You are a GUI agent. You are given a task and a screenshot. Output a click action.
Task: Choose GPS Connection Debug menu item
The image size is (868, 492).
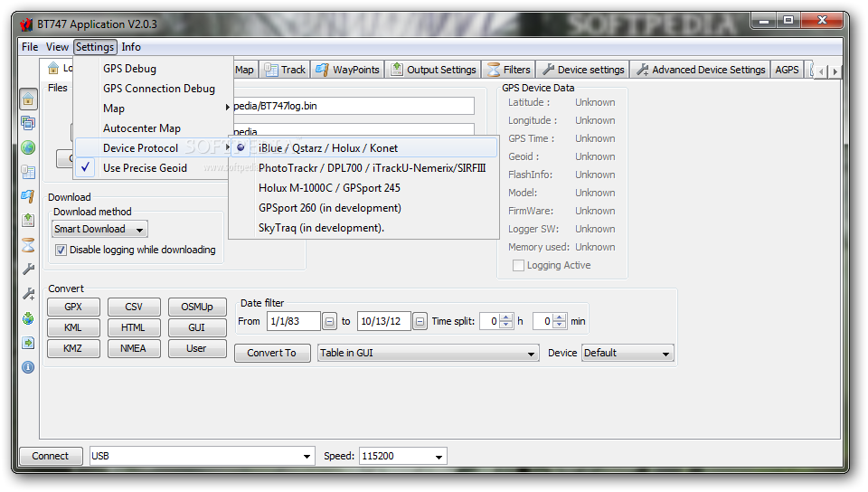pyautogui.click(x=153, y=89)
